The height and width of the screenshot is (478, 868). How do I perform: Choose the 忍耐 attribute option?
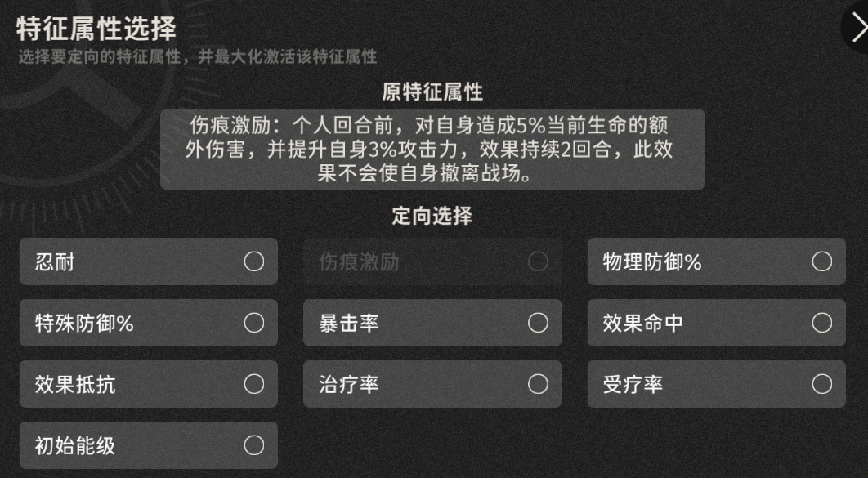(149, 261)
